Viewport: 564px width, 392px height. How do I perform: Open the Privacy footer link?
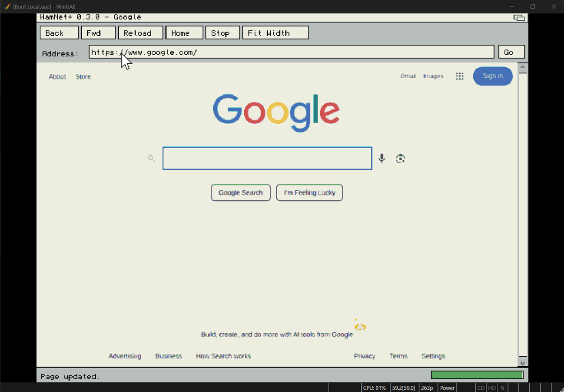coord(364,356)
